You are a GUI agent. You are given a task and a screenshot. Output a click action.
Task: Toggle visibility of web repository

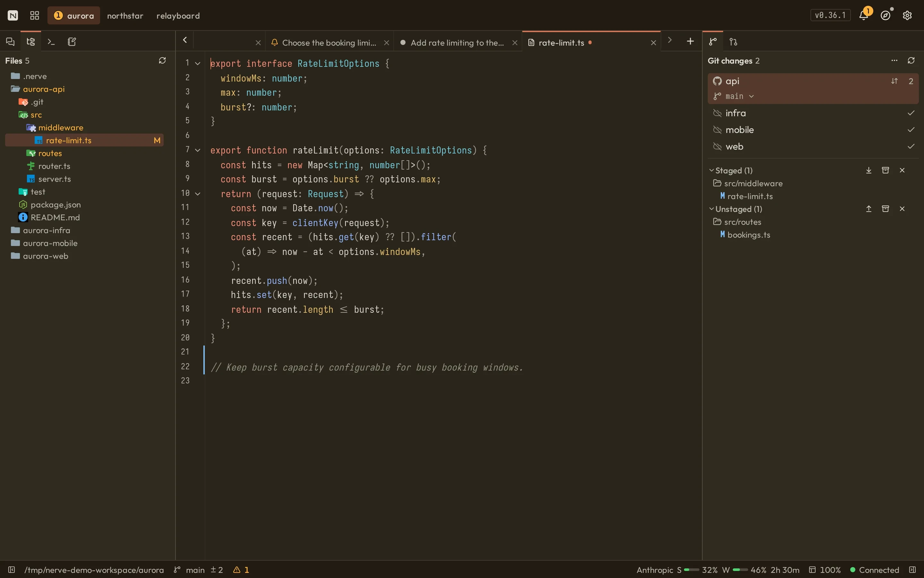tap(717, 146)
